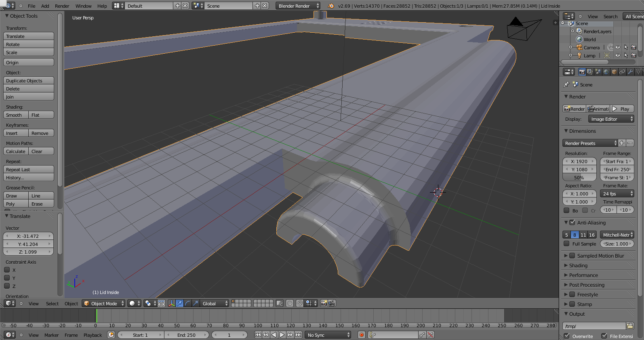Open the Window menu
The height and width of the screenshot is (340, 644).
[83, 6]
